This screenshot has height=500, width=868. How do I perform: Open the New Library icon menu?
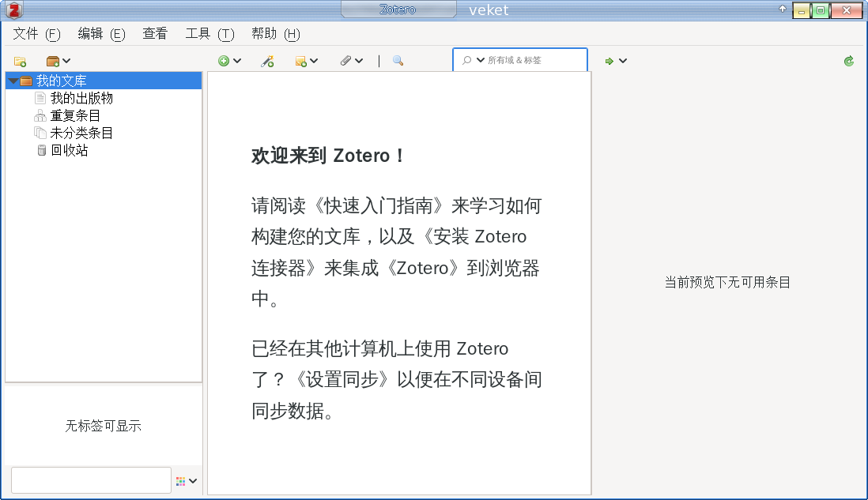coord(53,61)
